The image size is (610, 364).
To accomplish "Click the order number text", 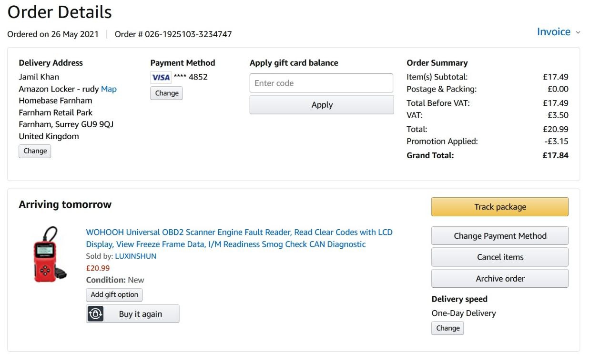I will tap(188, 34).
